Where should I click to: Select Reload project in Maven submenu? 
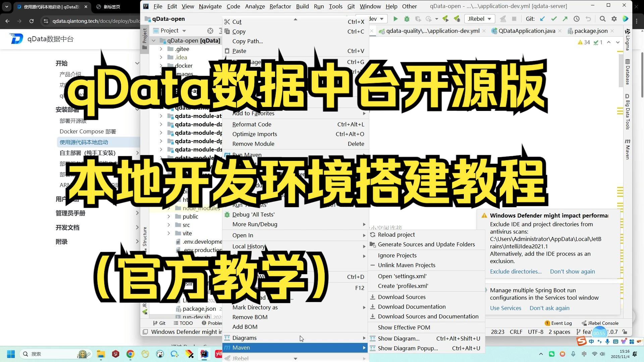click(x=396, y=235)
